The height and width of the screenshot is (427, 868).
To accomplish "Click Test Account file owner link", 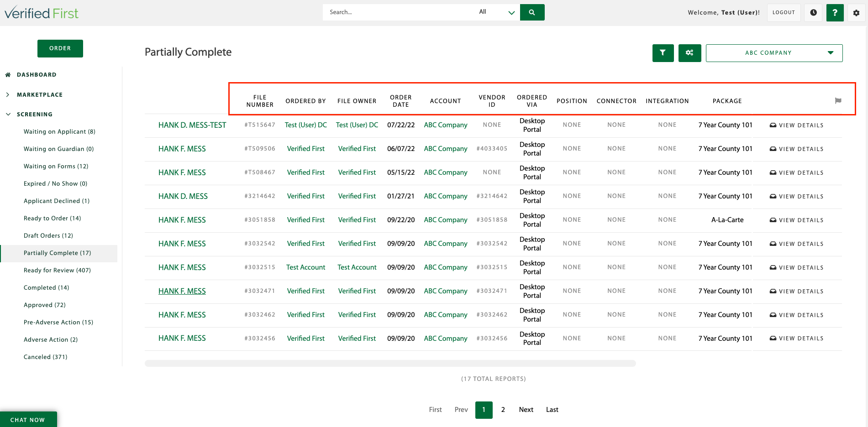I will point(357,267).
